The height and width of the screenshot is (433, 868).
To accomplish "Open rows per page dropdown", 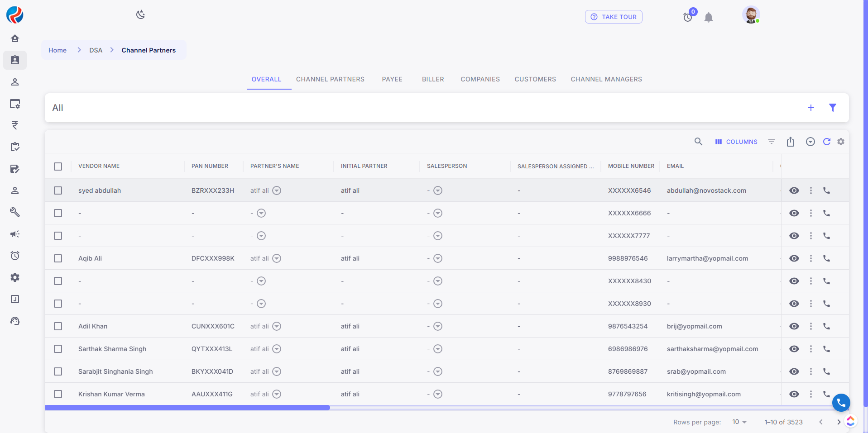I will (x=739, y=422).
